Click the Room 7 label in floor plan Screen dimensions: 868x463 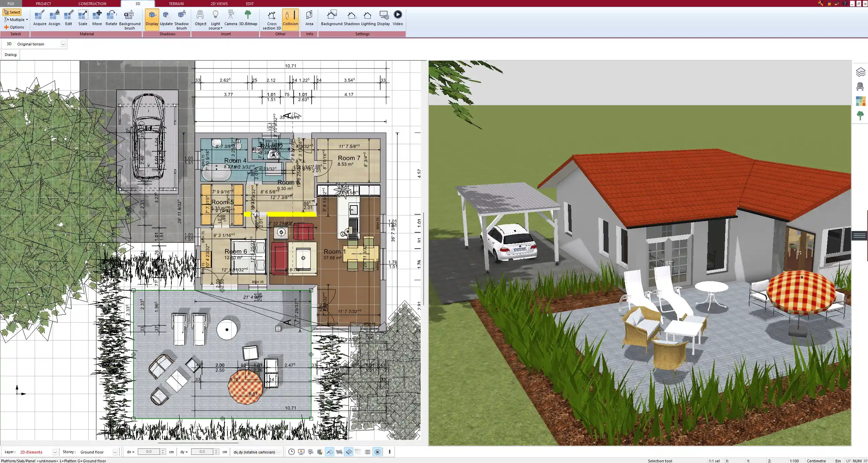pos(349,158)
